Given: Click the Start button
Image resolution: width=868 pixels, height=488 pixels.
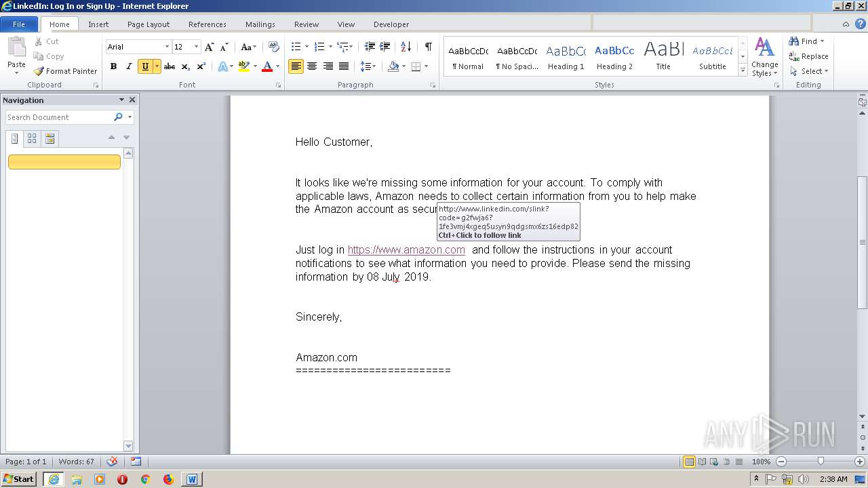Looking at the screenshot, I should (x=19, y=479).
